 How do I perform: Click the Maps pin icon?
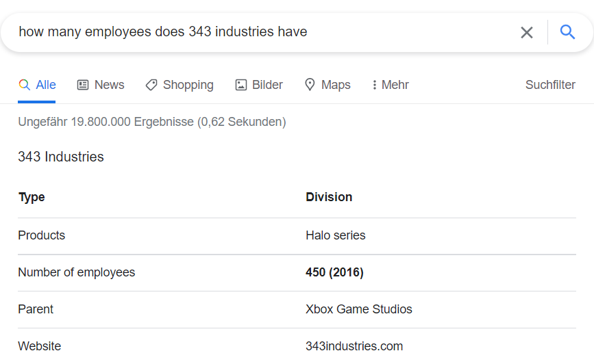click(x=310, y=85)
